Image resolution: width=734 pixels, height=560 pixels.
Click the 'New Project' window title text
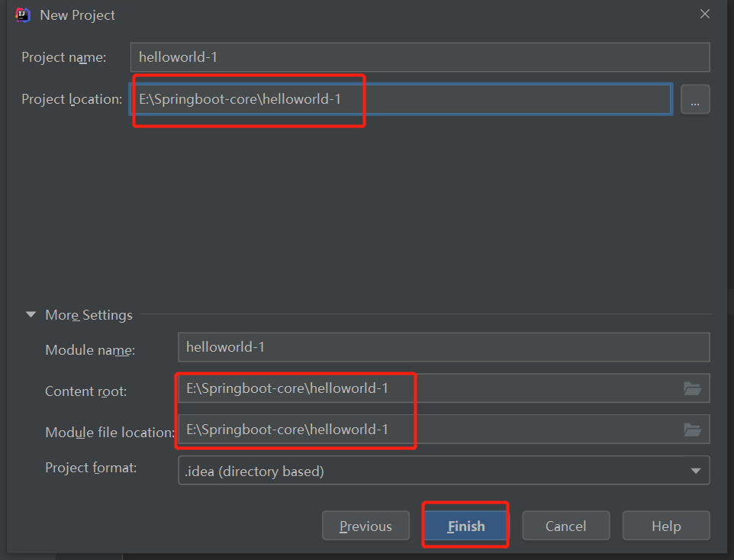(x=77, y=15)
